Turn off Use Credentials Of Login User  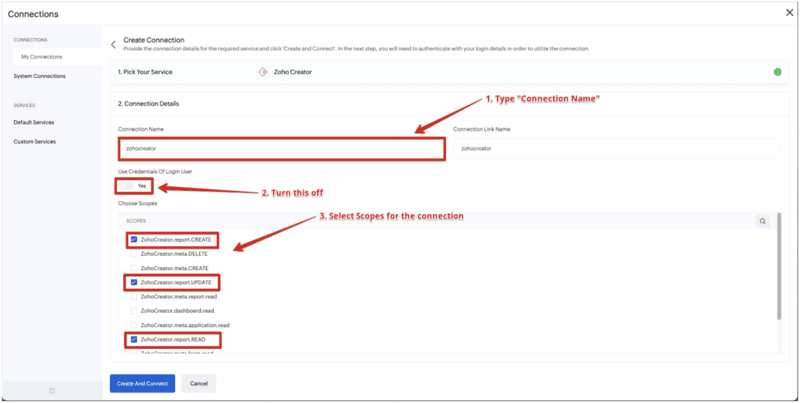[x=128, y=186]
